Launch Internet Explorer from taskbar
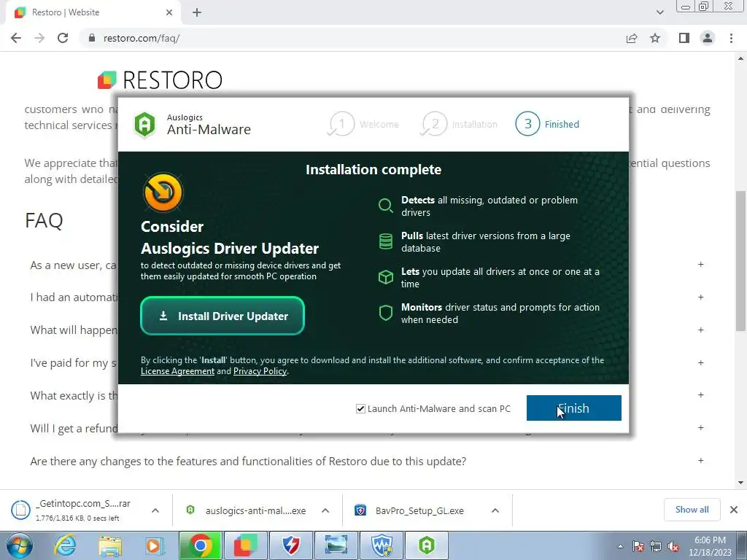The width and height of the screenshot is (747, 560). (65, 545)
